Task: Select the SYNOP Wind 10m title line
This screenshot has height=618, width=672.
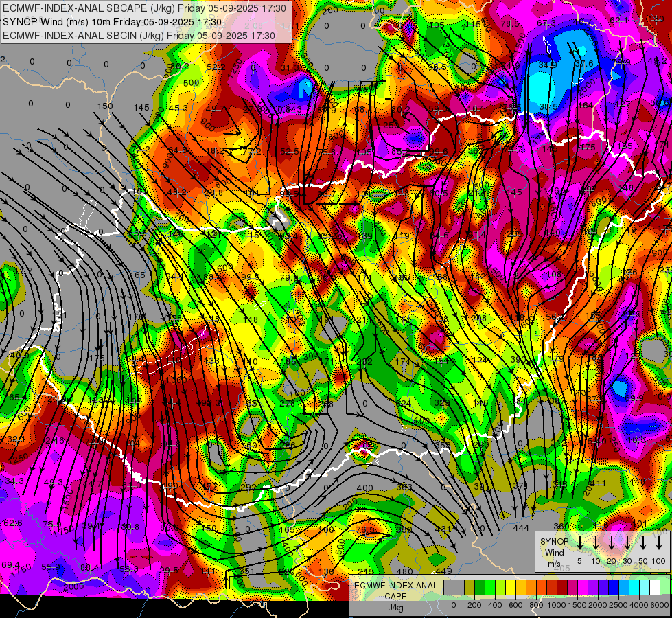Action: click(113, 22)
